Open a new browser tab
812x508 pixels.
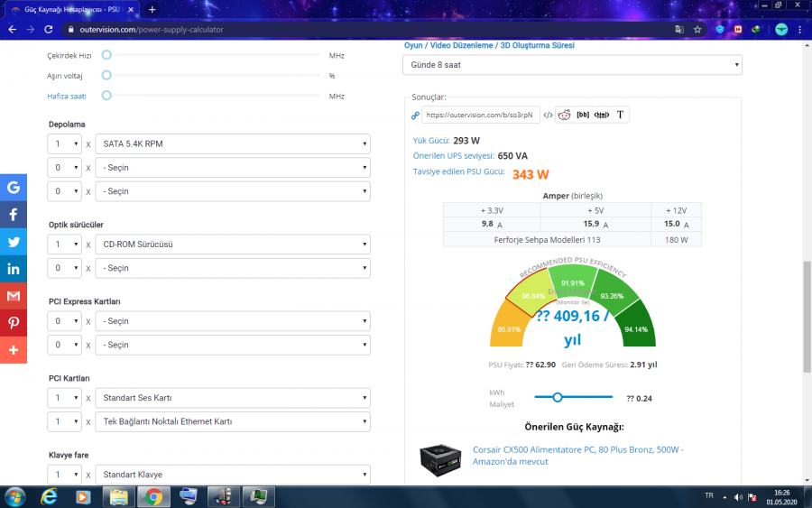tap(152, 9)
